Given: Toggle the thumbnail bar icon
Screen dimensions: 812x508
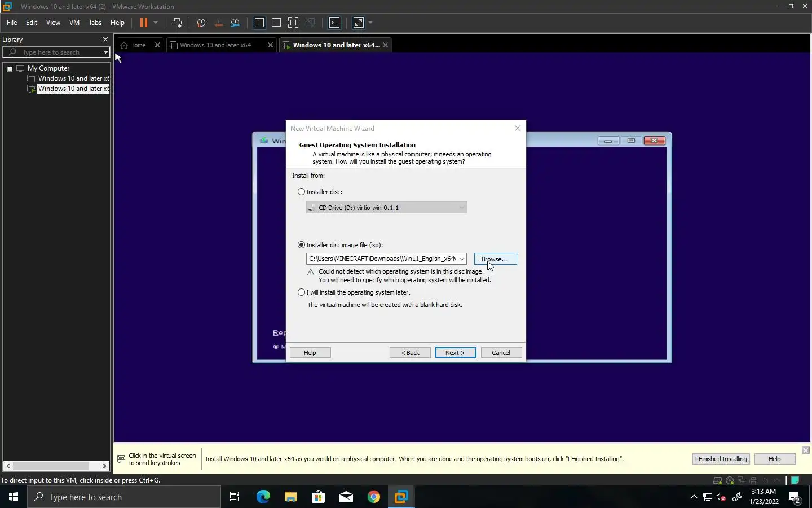Looking at the screenshot, I should click(276, 23).
